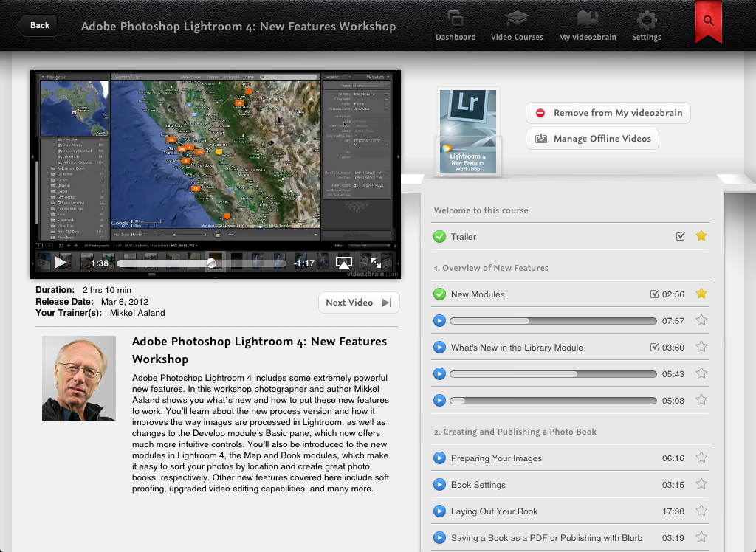Play the 05:43 video in the list

click(x=439, y=373)
